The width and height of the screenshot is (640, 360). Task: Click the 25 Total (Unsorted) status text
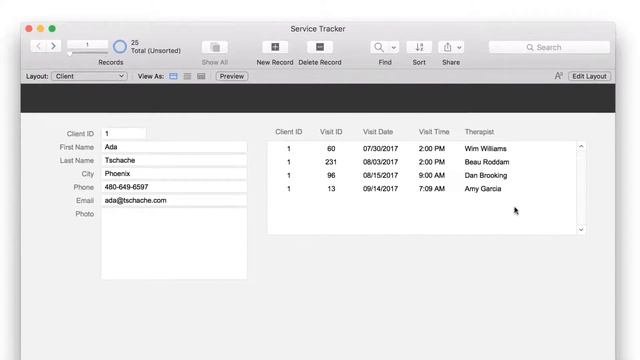point(156,47)
